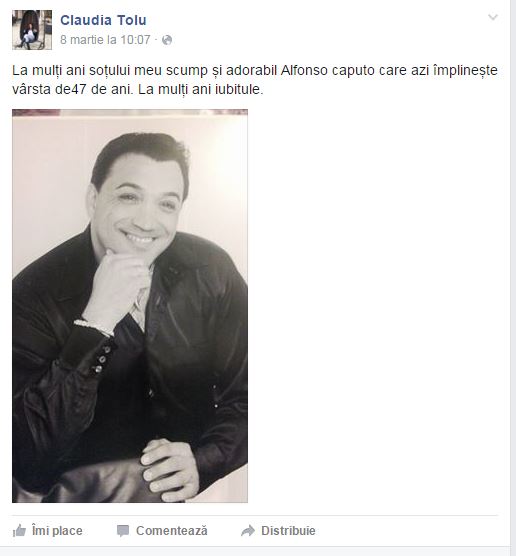Click the Îmi place button text
516x556 pixels.
(x=57, y=531)
